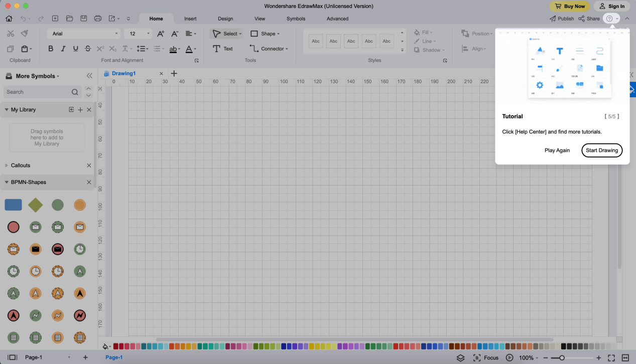Image resolution: width=636 pixels, height=364 pixels.
Task: Click the Format Painter icon
Action: (25, 34)
